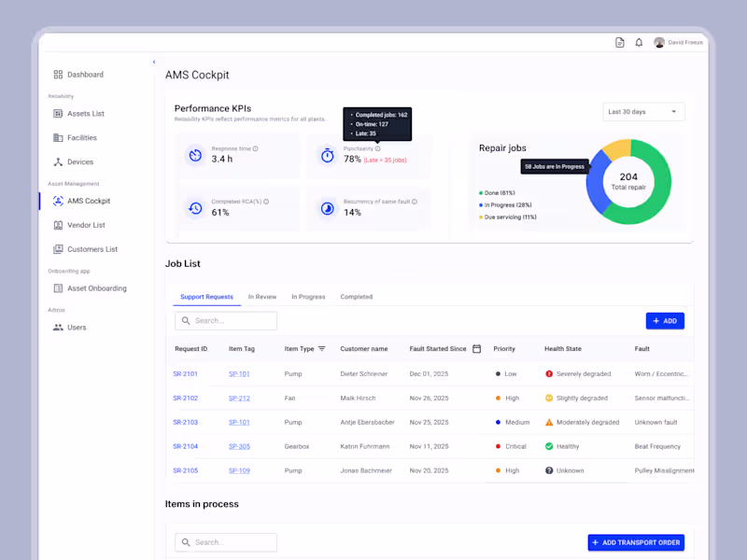Screen dimensions: 747x560
Task: Open the Completed jobs tab
Action: 356,297
